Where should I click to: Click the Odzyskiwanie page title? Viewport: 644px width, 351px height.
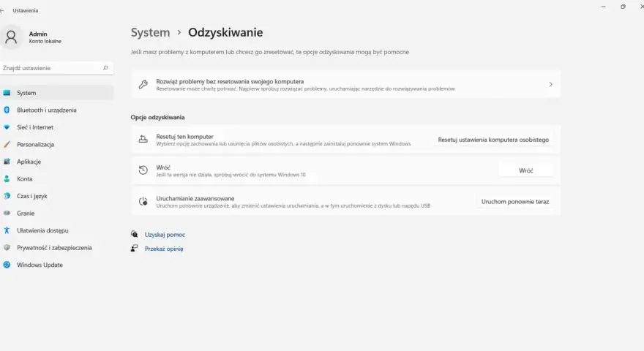pos(225,32)
